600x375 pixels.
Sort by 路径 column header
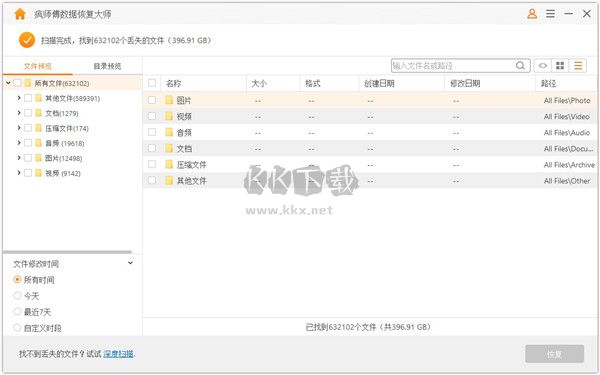click(548, 83)
